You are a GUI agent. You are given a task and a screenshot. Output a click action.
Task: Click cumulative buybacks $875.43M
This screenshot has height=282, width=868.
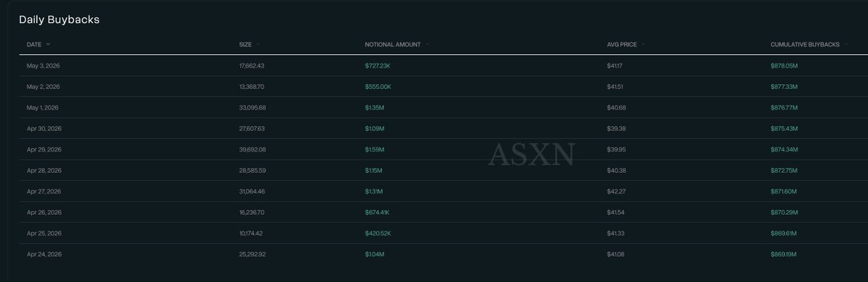[x=784, y=129]
